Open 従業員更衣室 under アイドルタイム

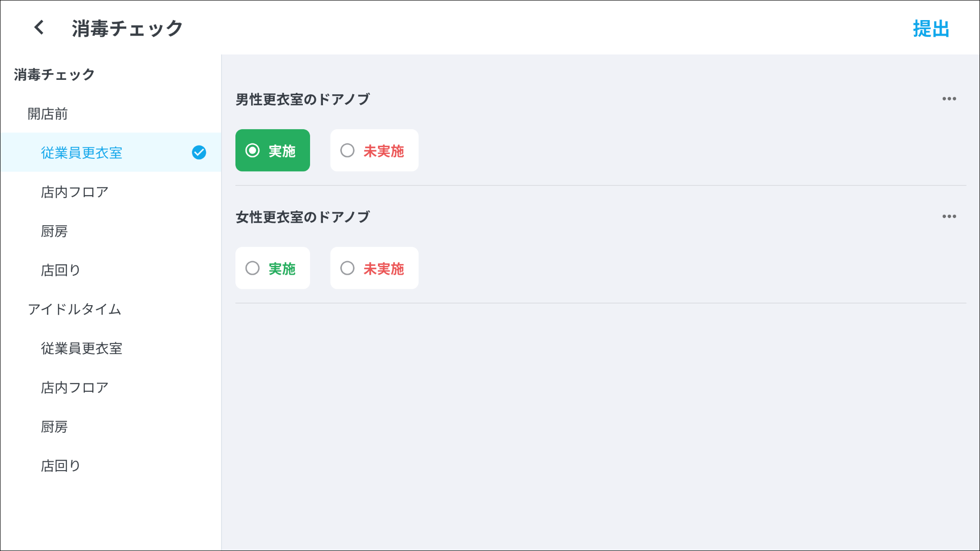[82, 349]
